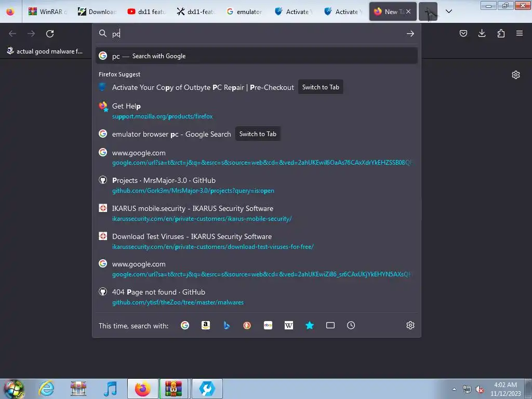Search history with the clock icon
Screen dimensions: 532x399
tap(351, 325)
